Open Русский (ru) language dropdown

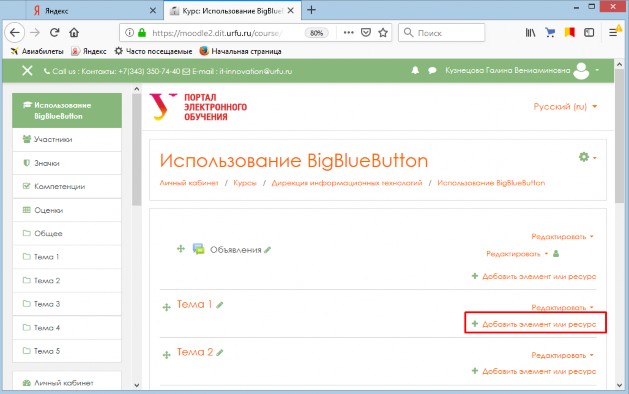click(x=565, y=107)
